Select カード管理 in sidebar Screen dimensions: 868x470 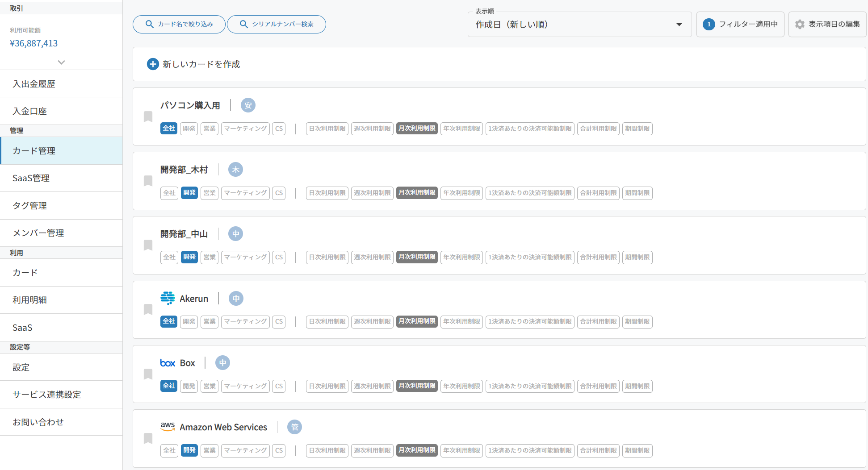[x=61, y=151]
